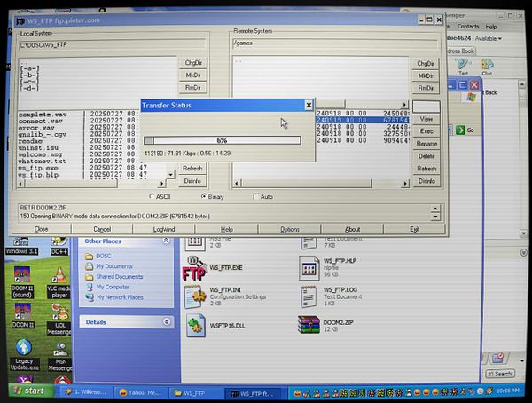
Task: Click the My Computer icon in Other Places
Action: click(x=90, y=287)
